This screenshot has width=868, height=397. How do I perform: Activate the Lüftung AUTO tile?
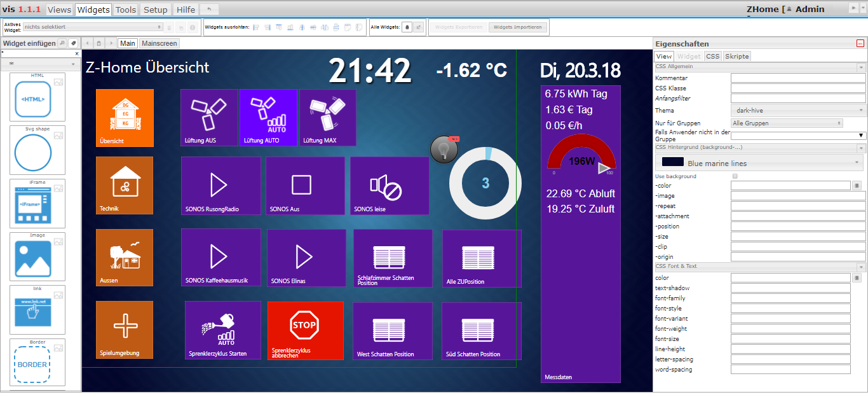[268, 118]
